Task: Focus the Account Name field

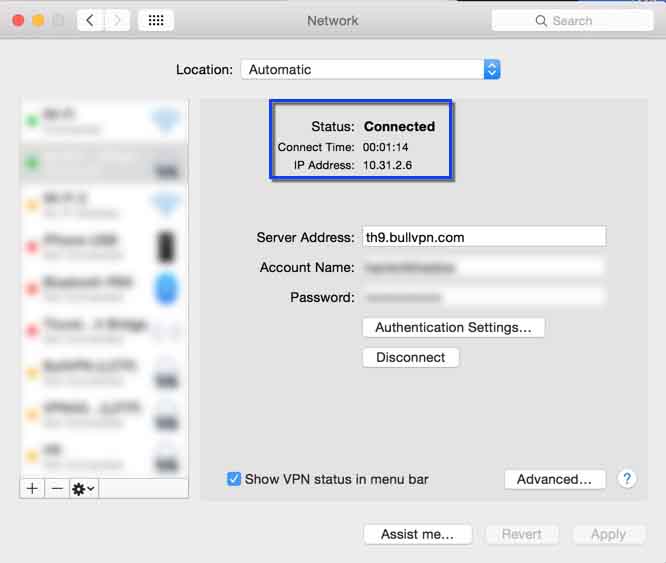Action: pos(484,267)
